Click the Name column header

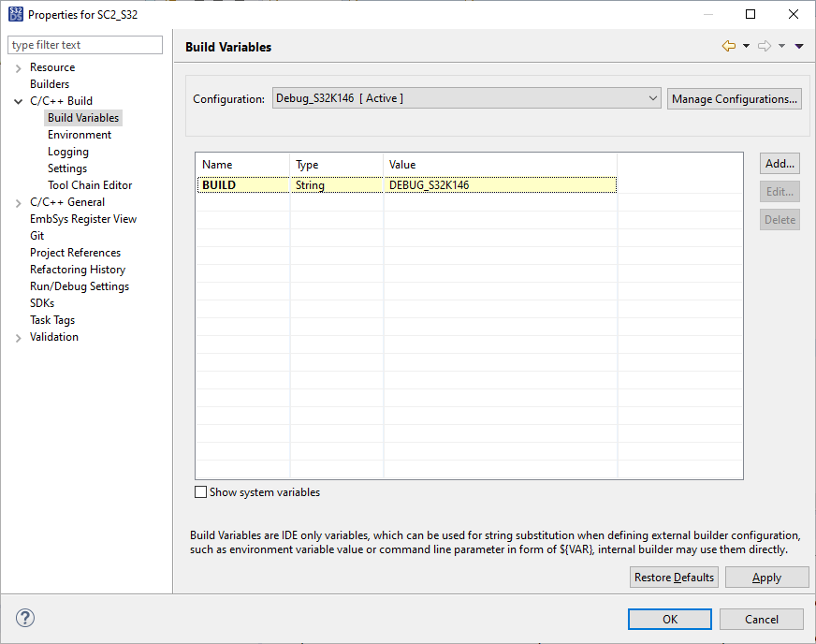pos(243,165)
